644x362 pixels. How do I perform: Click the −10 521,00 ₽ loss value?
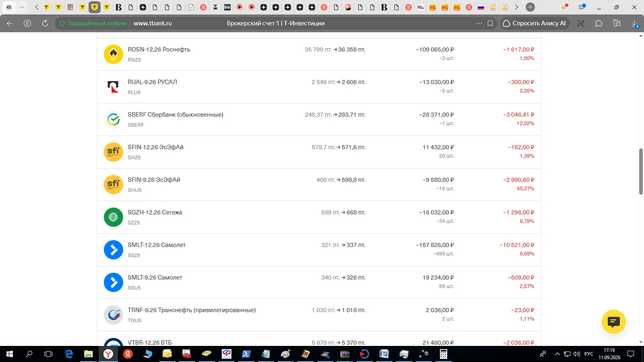pos(517,245)
